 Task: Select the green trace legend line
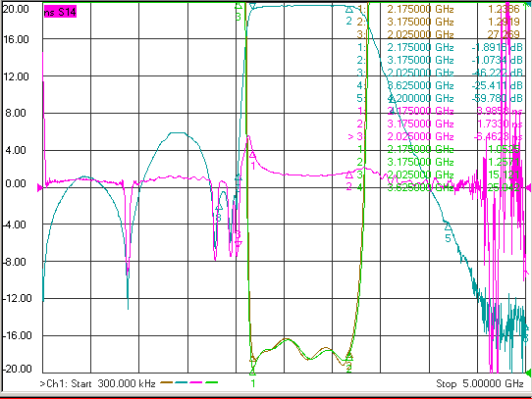pyautogui.click(x=211, y=382)
